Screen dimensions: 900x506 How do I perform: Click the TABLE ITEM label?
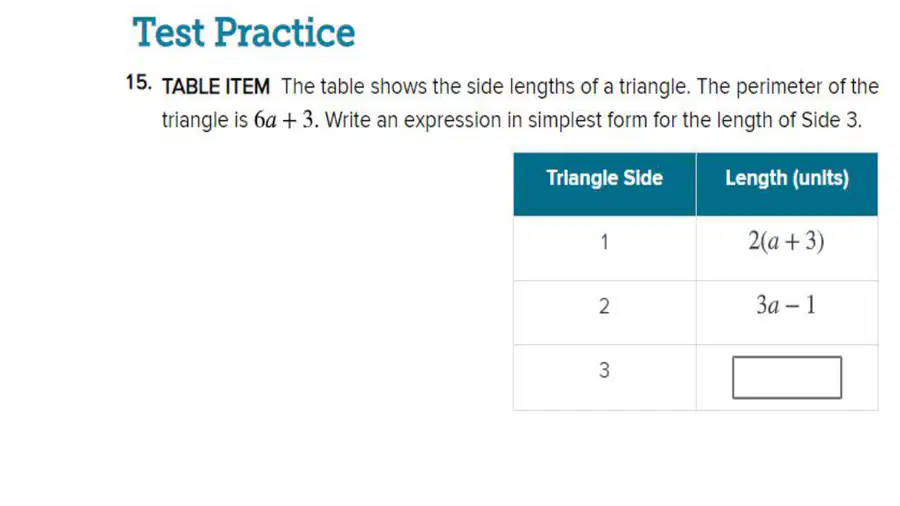[216, 87]
